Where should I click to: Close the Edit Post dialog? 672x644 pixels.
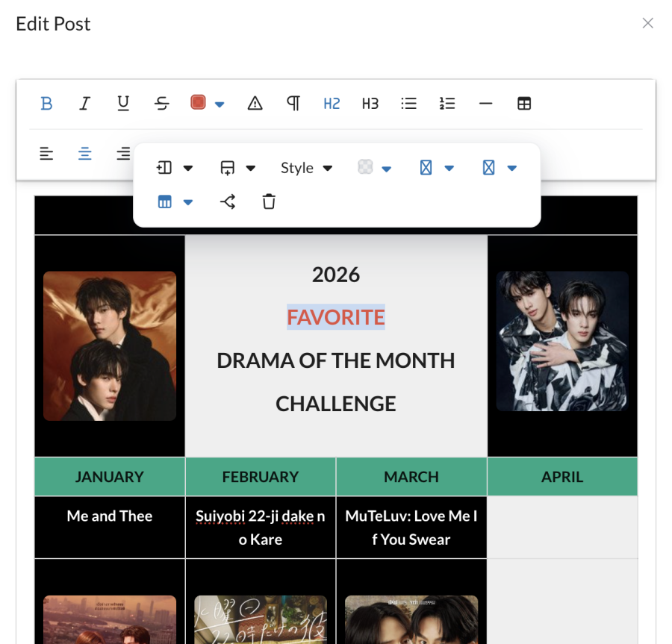[x=647, y=23]
